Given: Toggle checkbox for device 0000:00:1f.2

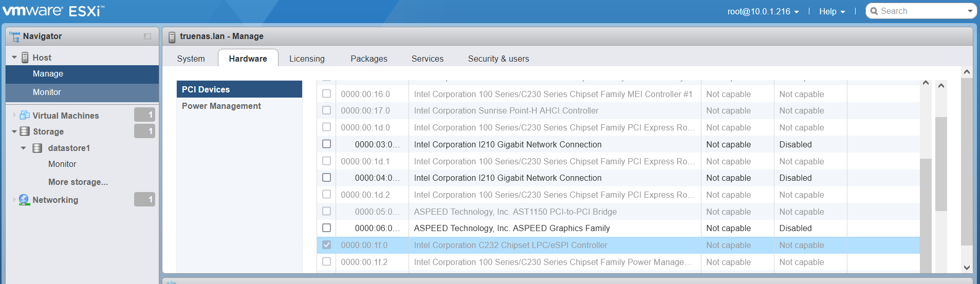Looking at the screenshot, I should tap(326, 261).
